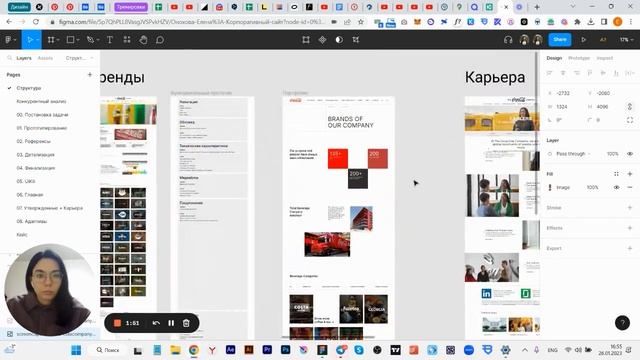Expand the Pen tool options arrow
Viewport: 640px width, 360px height.
click(98, 40)
